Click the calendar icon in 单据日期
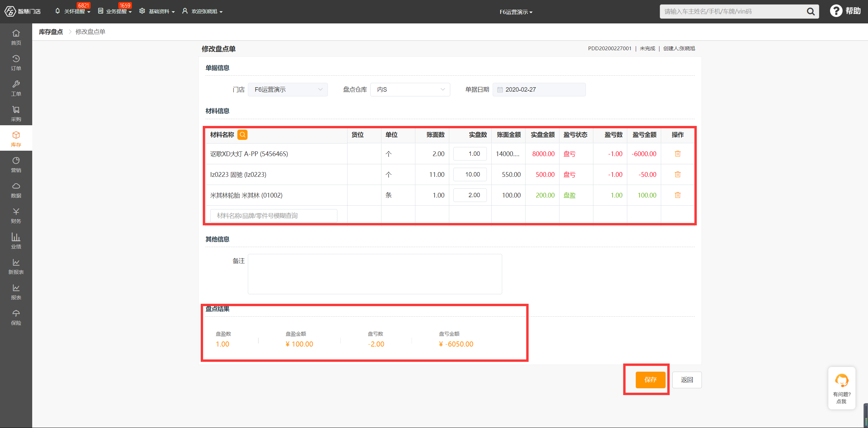The image size is (868, 428). (500, 90)
